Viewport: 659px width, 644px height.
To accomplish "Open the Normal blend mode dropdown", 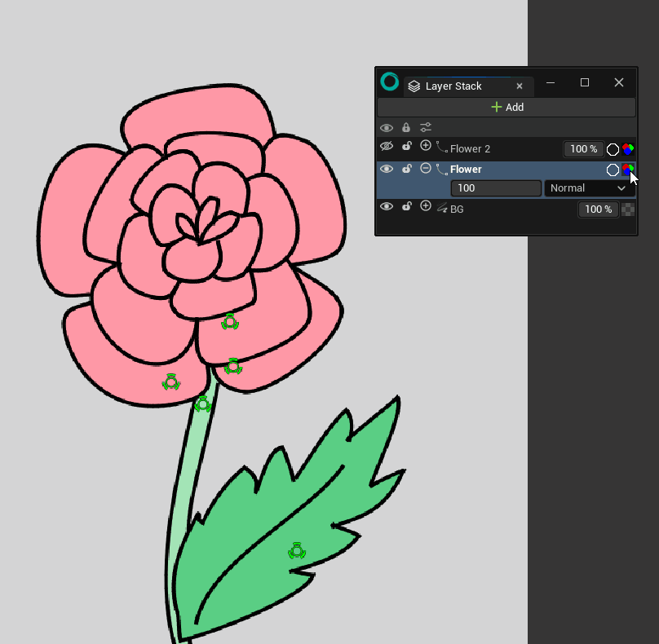I will [589, 188].
